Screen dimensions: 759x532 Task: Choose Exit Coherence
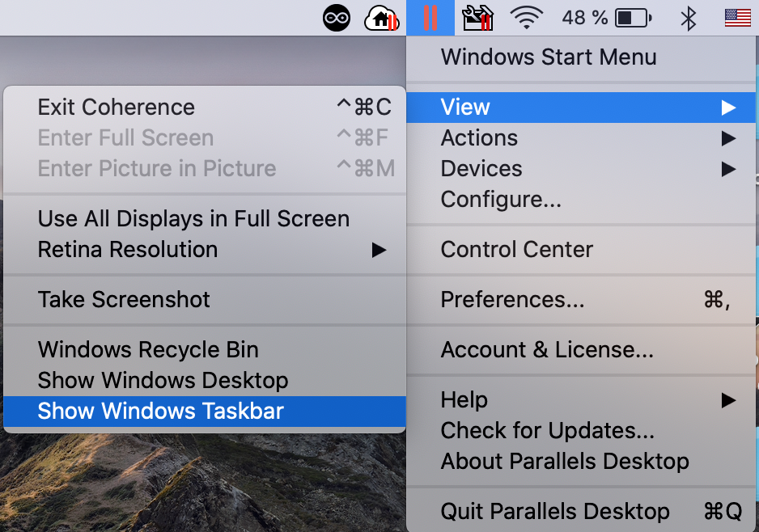coord(205,108)
